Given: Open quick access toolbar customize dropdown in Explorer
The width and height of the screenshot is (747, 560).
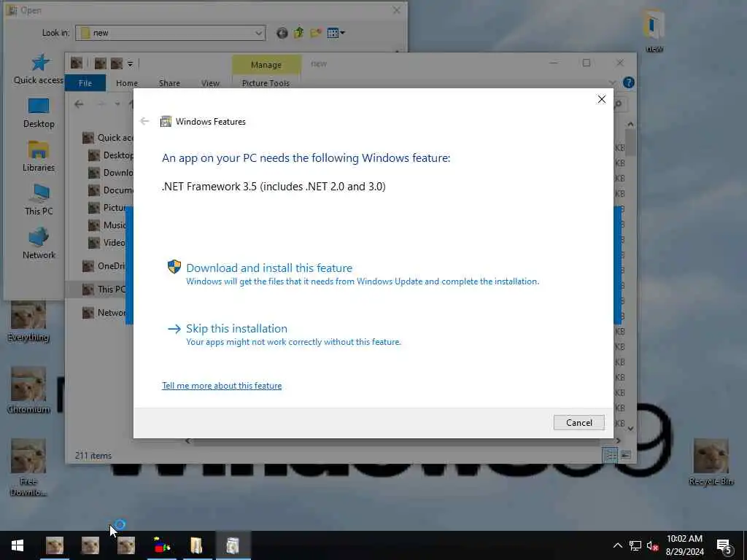Looking at the screenshot, I should [x=130, y=63].
